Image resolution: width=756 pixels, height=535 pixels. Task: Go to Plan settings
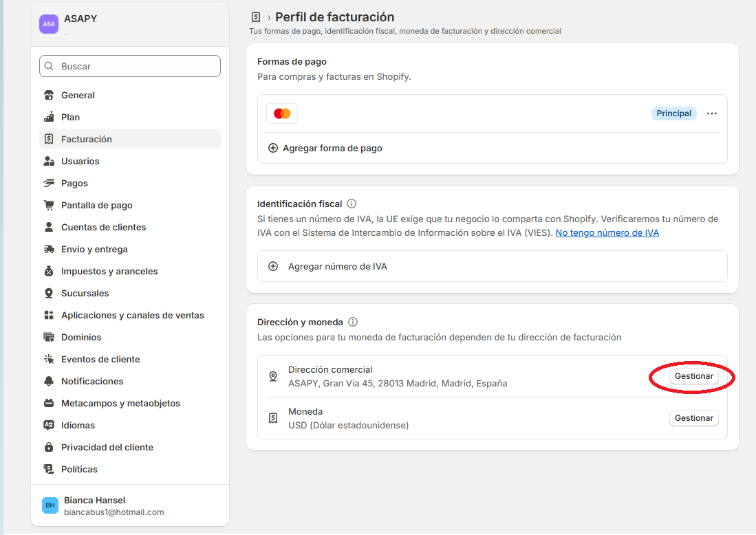(x=130, y=117)
